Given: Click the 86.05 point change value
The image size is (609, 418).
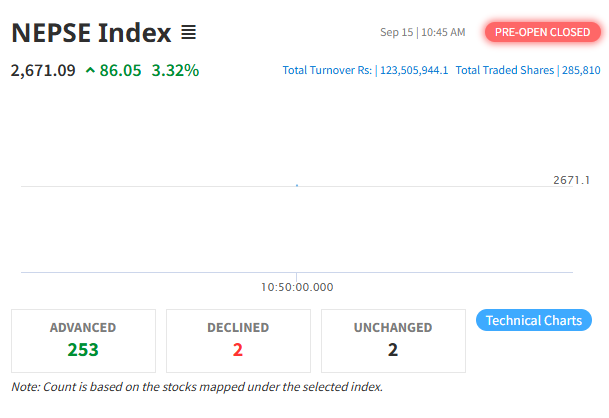Looking at the screenshot, I should click(120, 71).
